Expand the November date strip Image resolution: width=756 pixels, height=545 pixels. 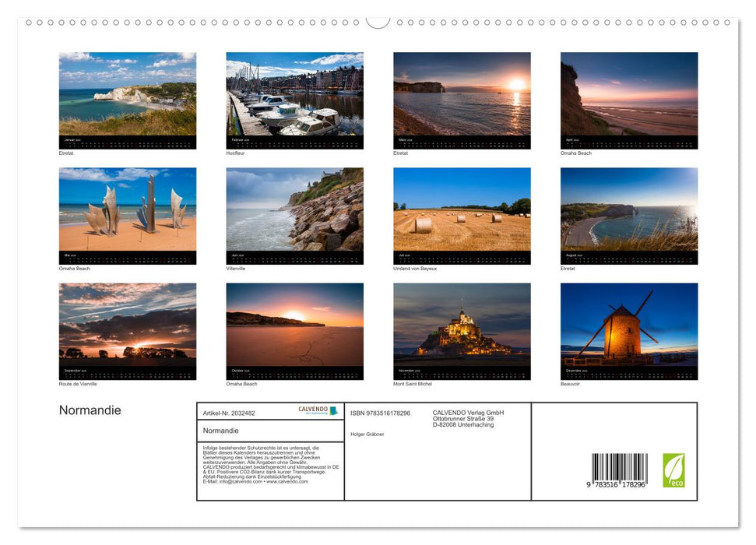461,371
